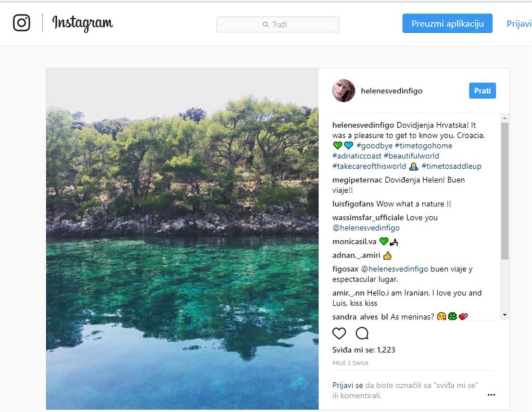Click the search magnifier icon
This screenshot has width=532, height=412.
click(266, 25)
